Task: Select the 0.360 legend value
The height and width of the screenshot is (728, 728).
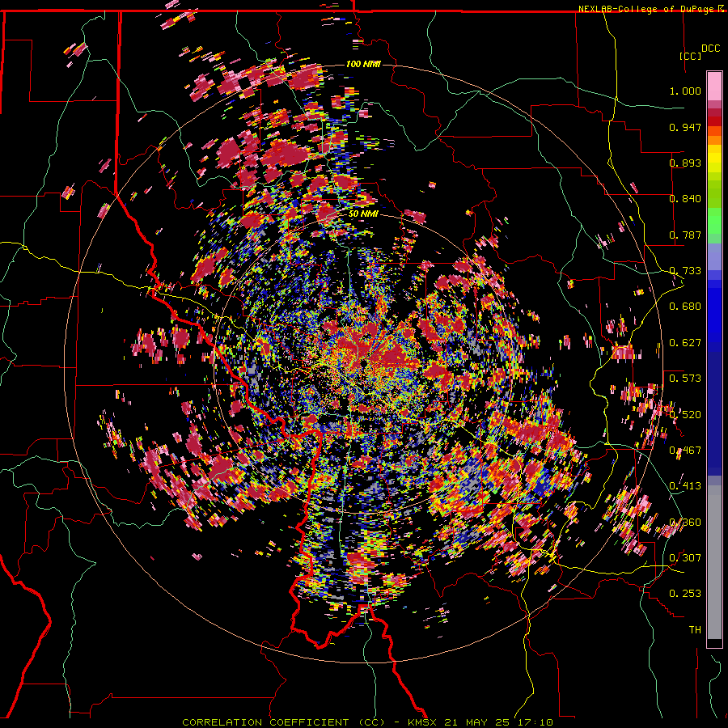Action: tap(685, 523)
